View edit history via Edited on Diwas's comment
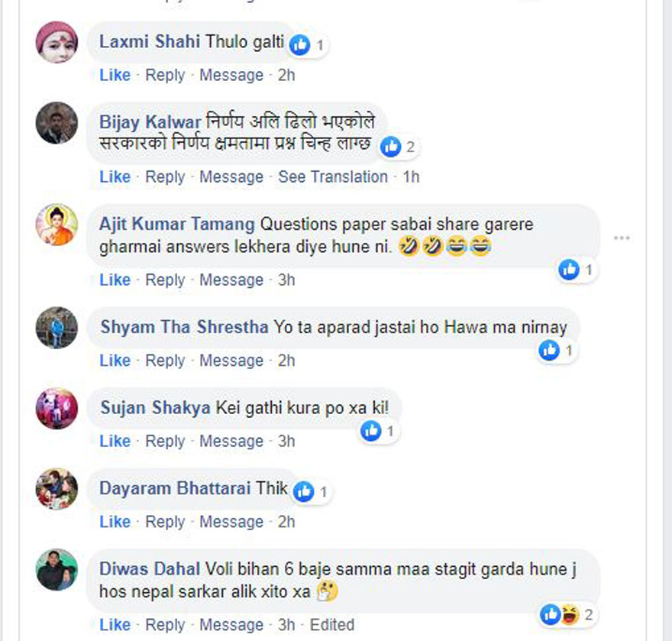 pos(332,624)
